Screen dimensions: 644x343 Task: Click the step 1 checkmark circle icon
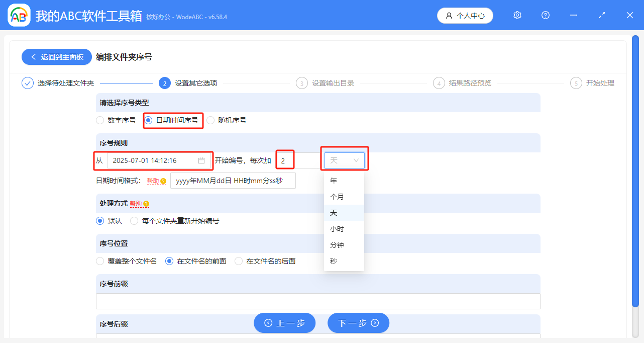pyautogui.click(x=28, y=83)
